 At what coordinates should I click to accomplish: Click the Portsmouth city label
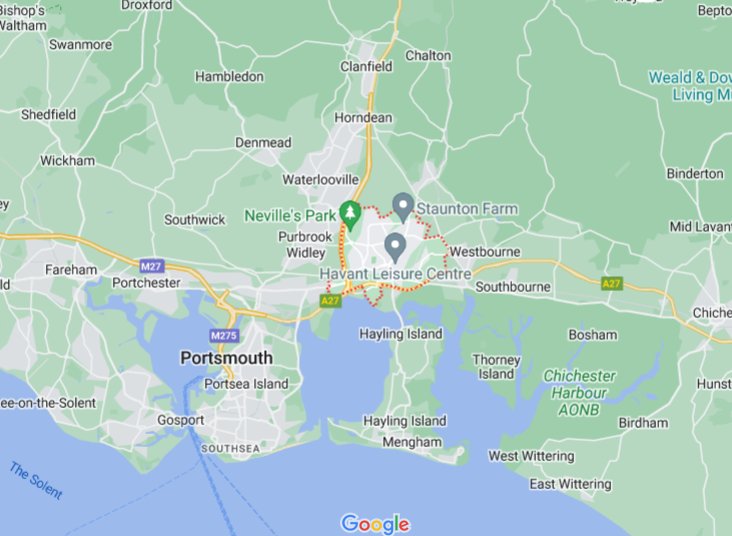point(226,358)
